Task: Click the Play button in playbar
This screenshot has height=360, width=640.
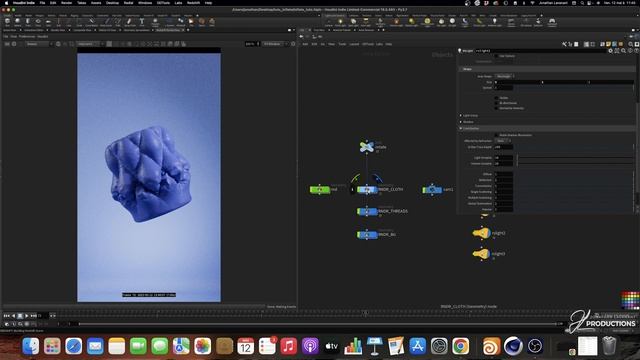Action: pos(27,316)
